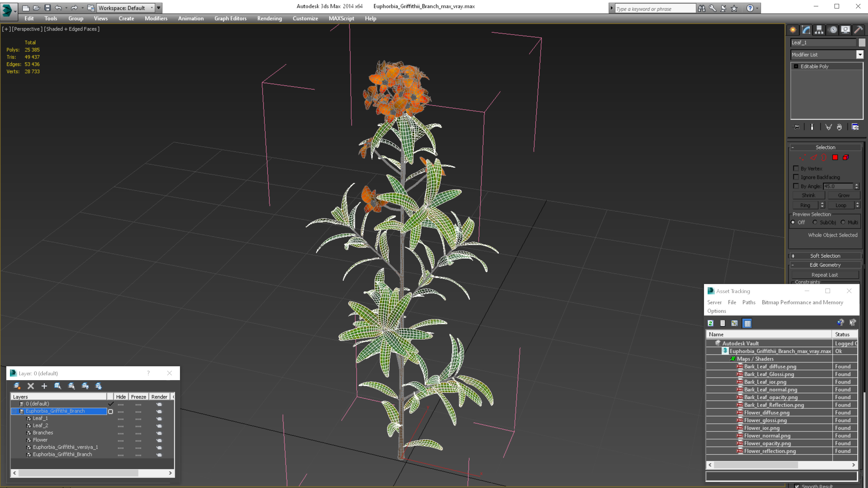Image resolution: width=868 pixels, height=488 pixels.
Task: Open the Workspace Default dropdown
Action: point(152,8)
